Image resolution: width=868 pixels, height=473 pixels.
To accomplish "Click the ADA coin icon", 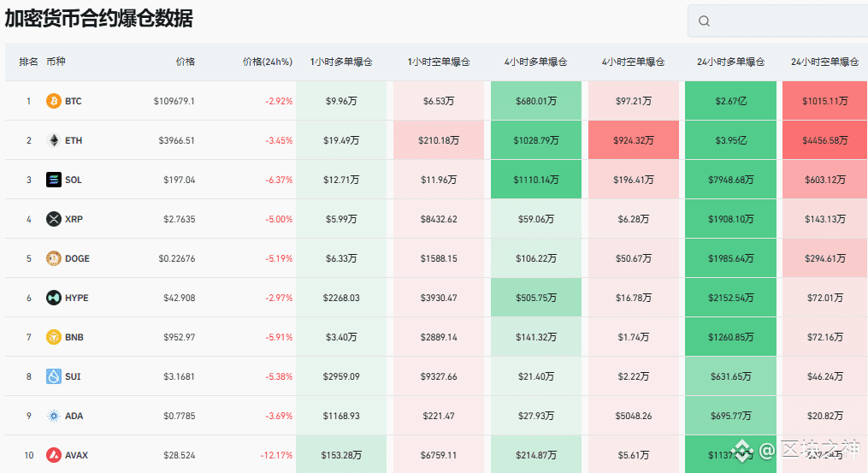I will pos(54,416).
